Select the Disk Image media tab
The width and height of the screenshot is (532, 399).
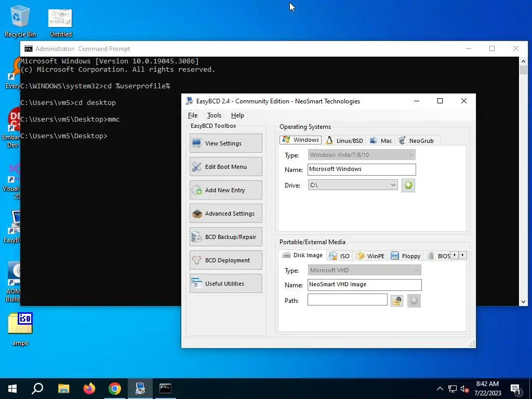click(303, 255)
